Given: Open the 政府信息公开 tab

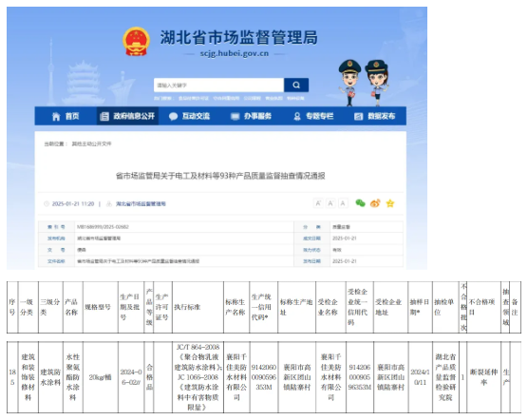Looking at the screenshot, I should click(x=127, y=116).
